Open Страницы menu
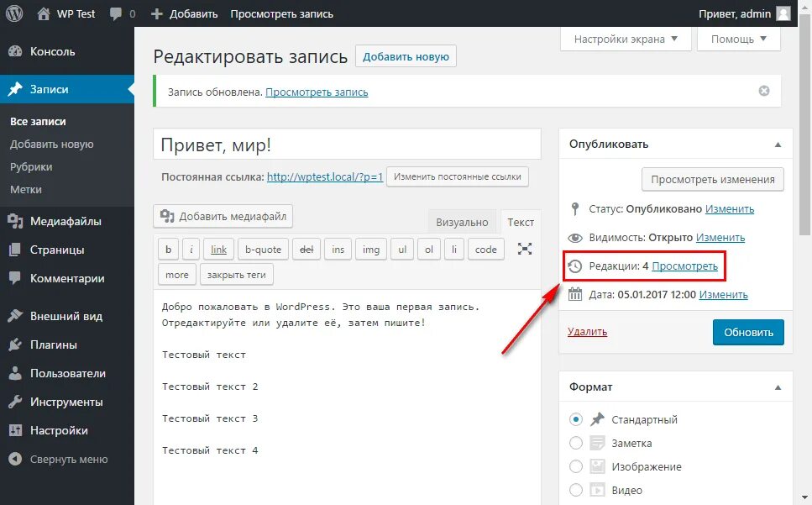This screenshot has width=812, height=505. (x=67, y=250)
